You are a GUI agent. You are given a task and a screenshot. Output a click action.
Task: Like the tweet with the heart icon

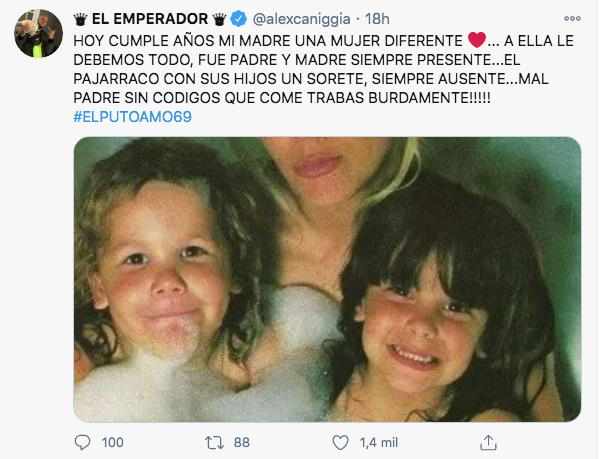click(340, 442)
